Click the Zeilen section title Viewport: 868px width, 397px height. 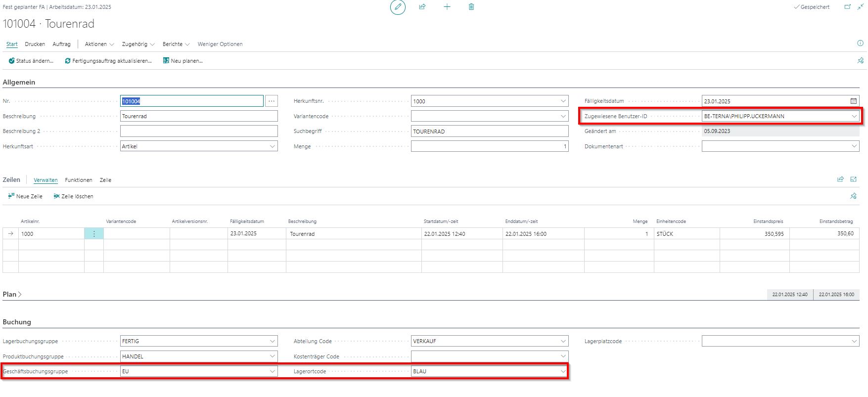point(11,180)
